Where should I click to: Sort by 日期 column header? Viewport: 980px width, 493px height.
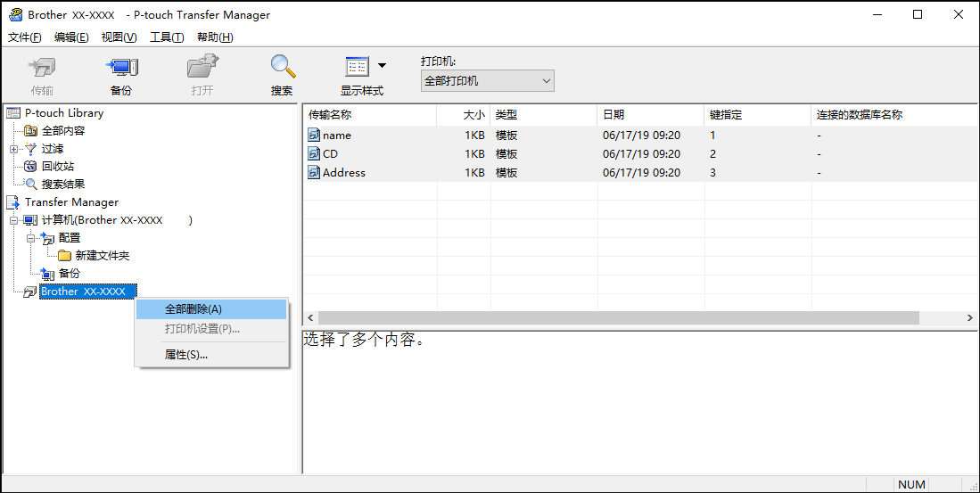coord(651,115)
